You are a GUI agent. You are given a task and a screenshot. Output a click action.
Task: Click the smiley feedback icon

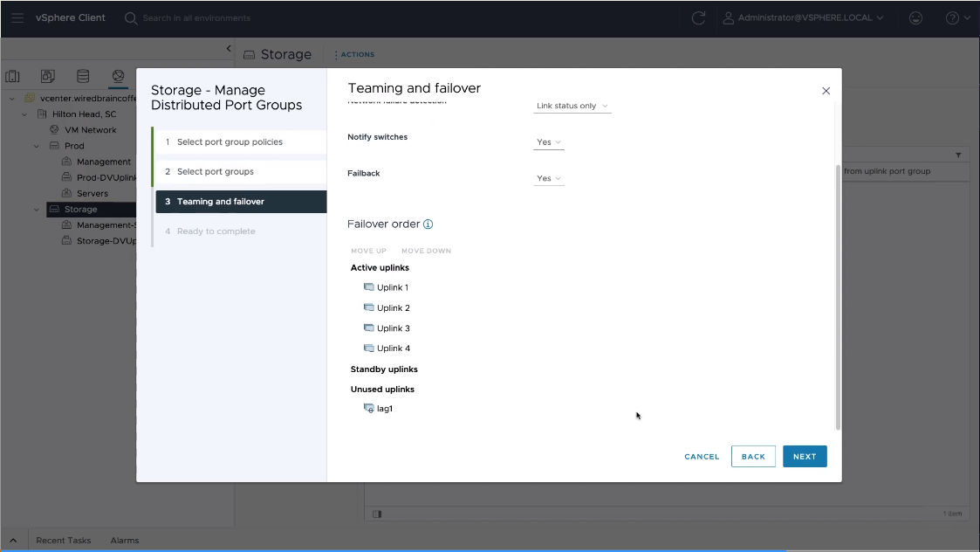point(915,17)
